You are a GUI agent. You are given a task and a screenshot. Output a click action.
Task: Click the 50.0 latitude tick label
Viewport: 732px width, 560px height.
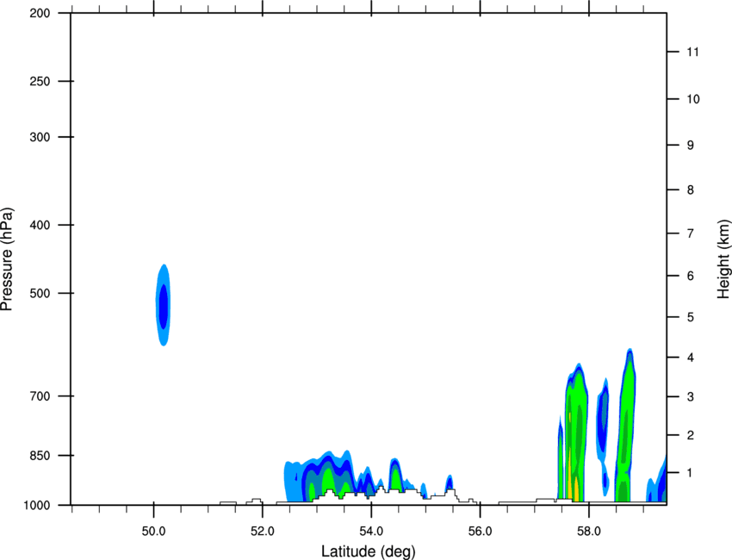[153, 532]
